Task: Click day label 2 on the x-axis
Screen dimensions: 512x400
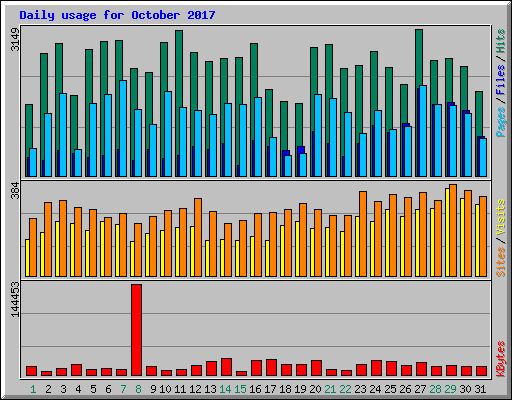Action: click(48, 389)
